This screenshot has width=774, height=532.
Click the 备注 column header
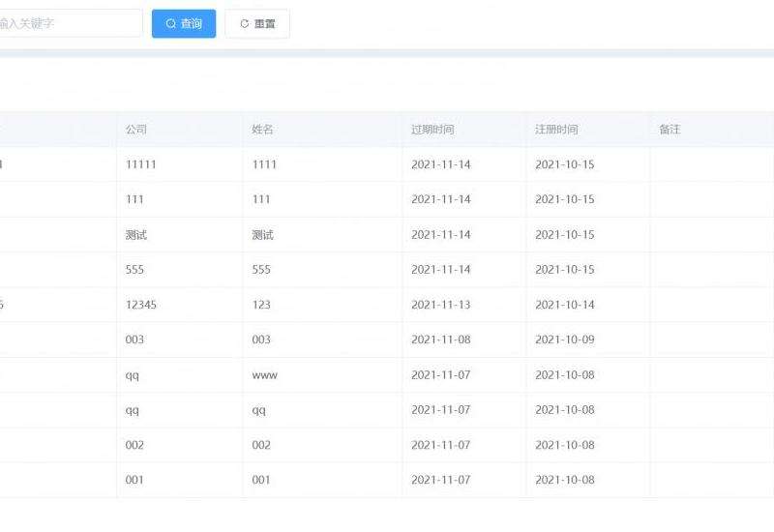click(670, 130)
